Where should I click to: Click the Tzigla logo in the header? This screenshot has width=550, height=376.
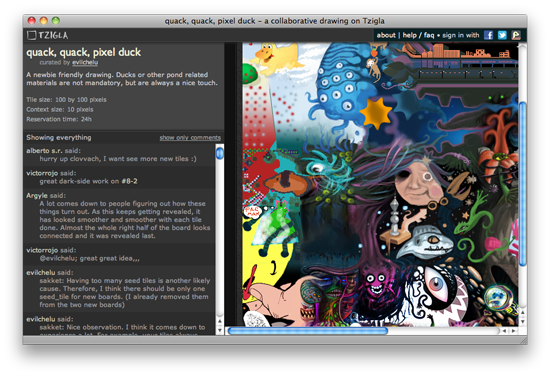pos(48,35)
